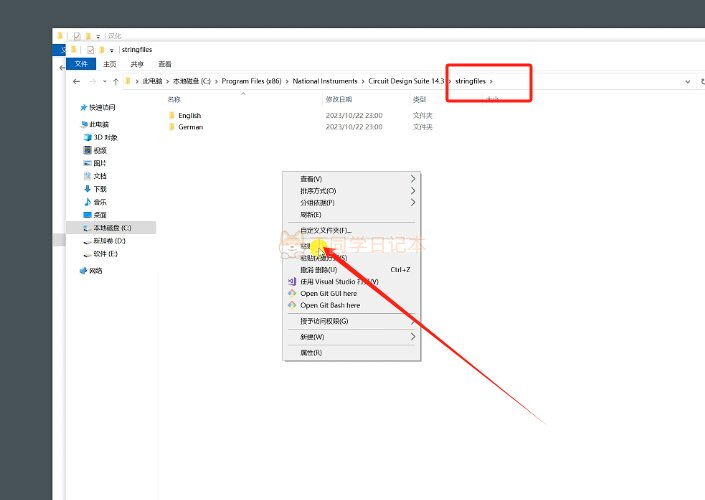Click National Instruments in the address path
The width and height of the screenshot is (705, 500).
coord(324,81)
